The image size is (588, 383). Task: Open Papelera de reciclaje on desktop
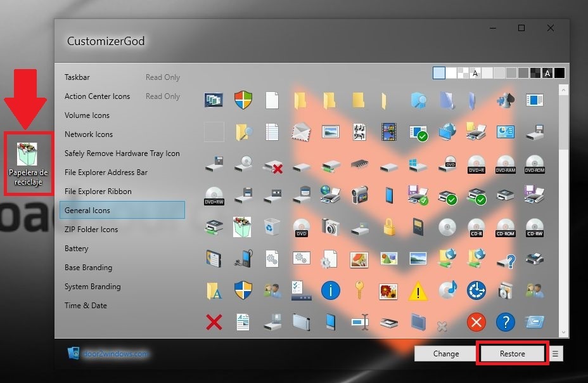point(28,164)
